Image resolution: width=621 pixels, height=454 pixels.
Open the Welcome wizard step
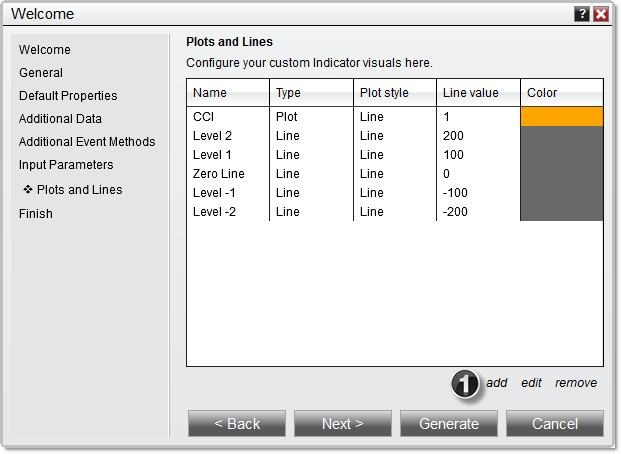coord(45,50)
